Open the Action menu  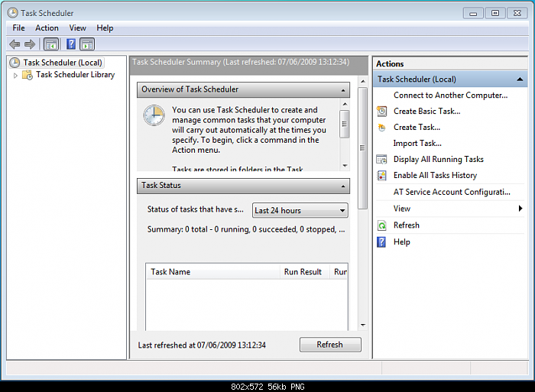(x=47, y=28)
